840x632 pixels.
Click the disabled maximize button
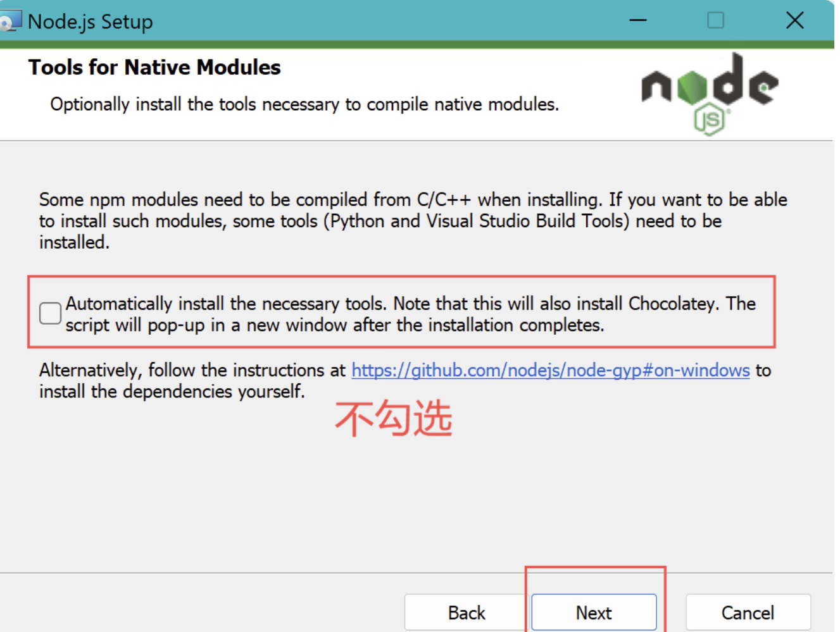click(x=716, y=20)
